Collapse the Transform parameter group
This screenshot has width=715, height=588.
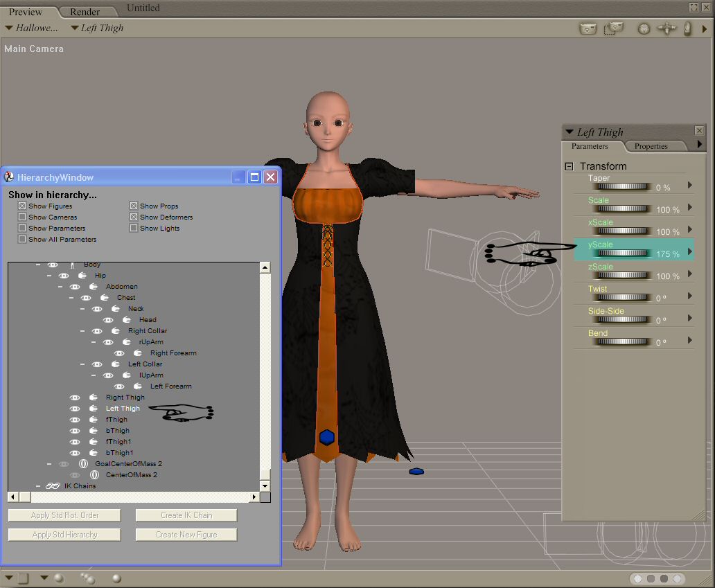pyautogui.click(x=570, y=166)
